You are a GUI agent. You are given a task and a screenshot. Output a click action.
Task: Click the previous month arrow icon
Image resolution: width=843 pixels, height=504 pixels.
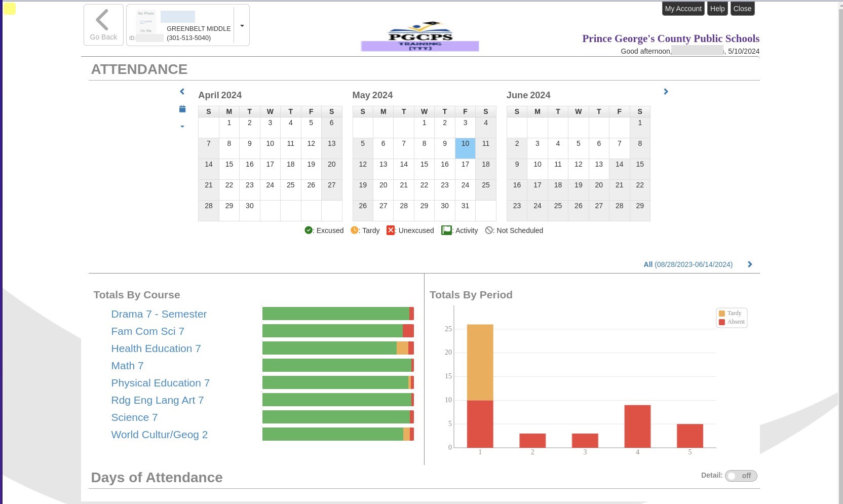point(182,92)
